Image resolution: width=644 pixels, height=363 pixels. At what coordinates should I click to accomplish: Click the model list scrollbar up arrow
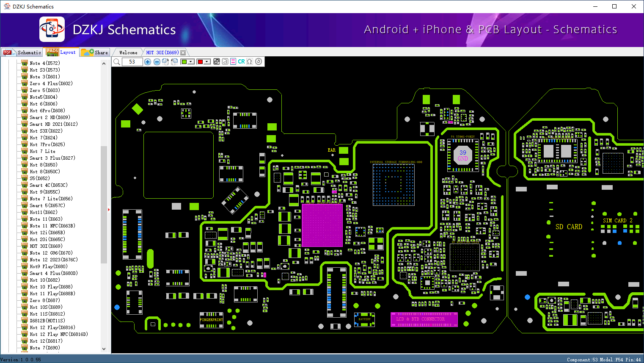(104, 64)
